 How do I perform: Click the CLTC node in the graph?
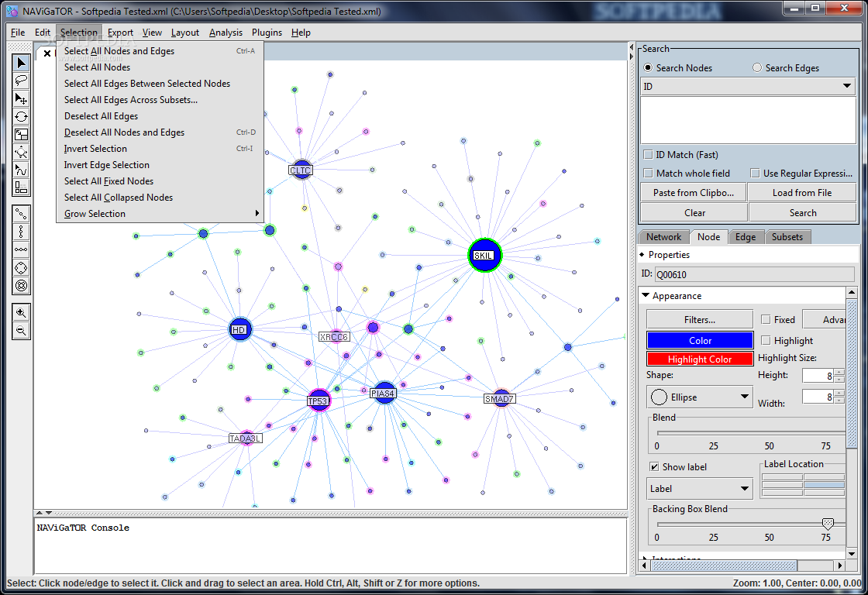coord(301,170)
